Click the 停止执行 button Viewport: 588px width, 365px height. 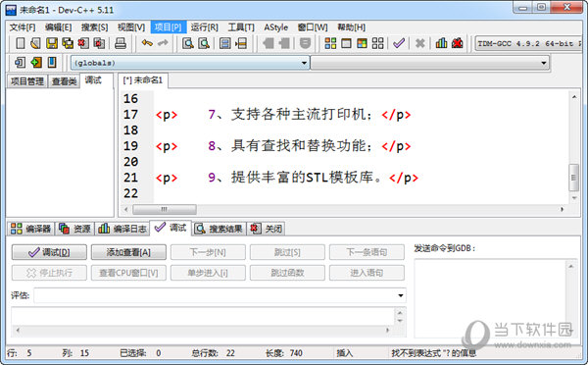pyautogui.click(x=49, y=273)
